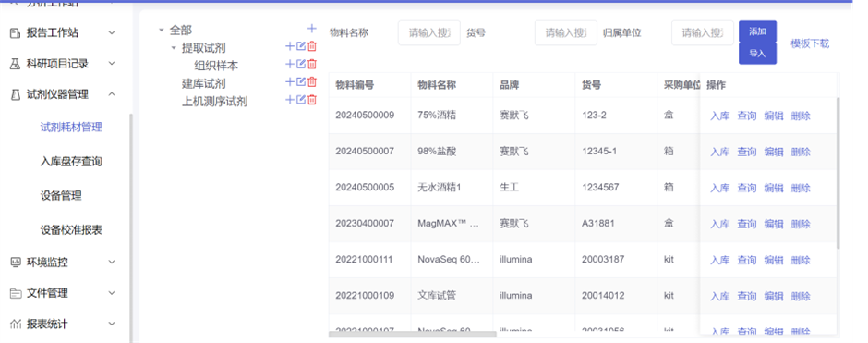Edit the 提取试剂 category name

pos(301,46)
